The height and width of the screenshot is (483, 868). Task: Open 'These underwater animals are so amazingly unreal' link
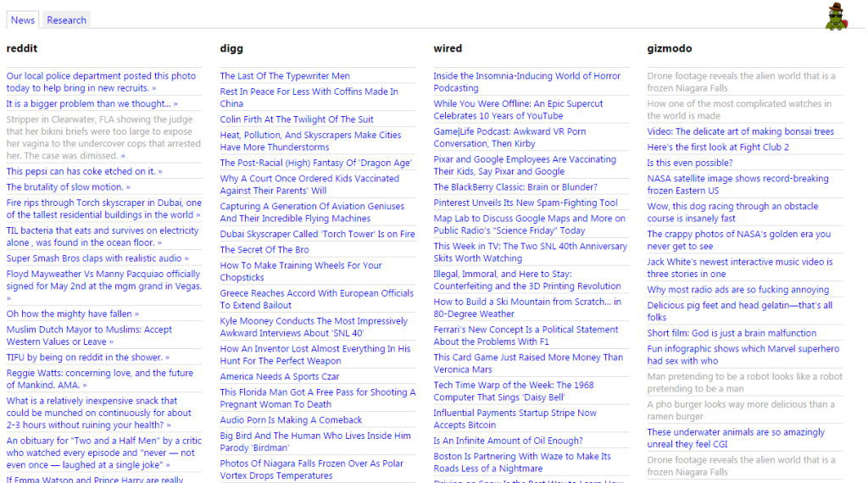(736, 438)
